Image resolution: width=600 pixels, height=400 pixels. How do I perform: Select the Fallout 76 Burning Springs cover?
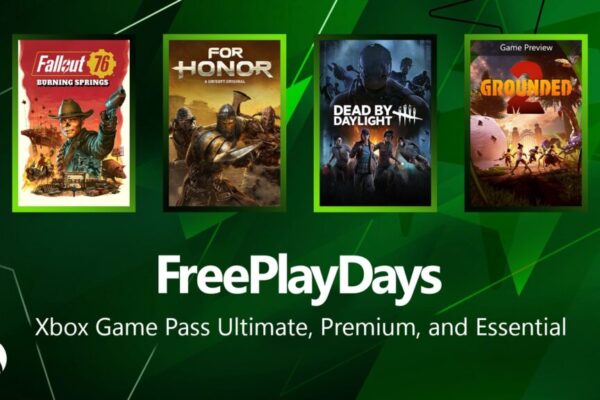[74, 123]
